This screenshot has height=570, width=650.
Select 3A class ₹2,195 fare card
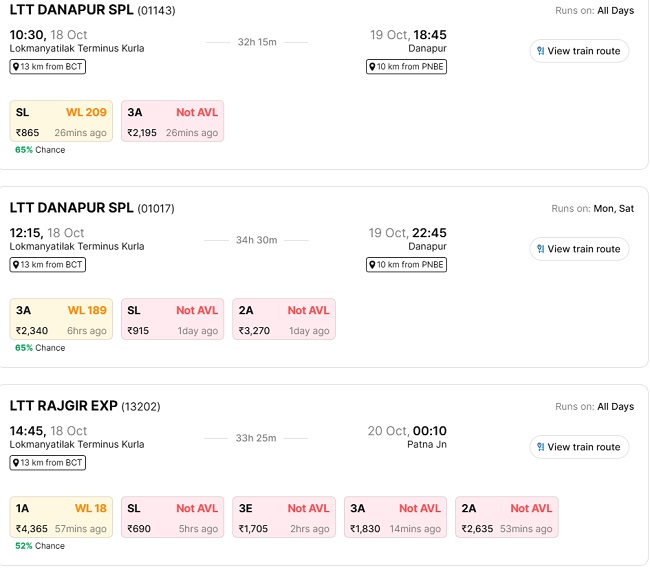tap(172, 122)
